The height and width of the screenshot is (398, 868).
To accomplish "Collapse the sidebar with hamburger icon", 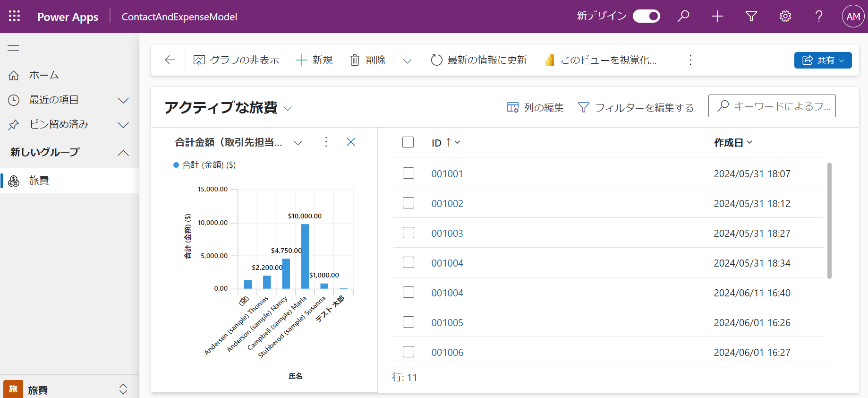I will [x=13, y=48].
